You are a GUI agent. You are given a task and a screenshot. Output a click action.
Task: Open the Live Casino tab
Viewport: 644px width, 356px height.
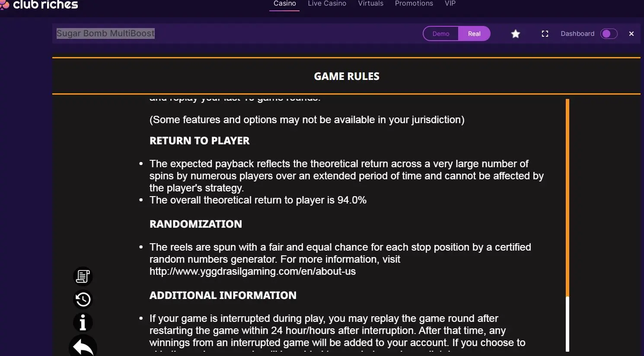click(x=327, y=4)
